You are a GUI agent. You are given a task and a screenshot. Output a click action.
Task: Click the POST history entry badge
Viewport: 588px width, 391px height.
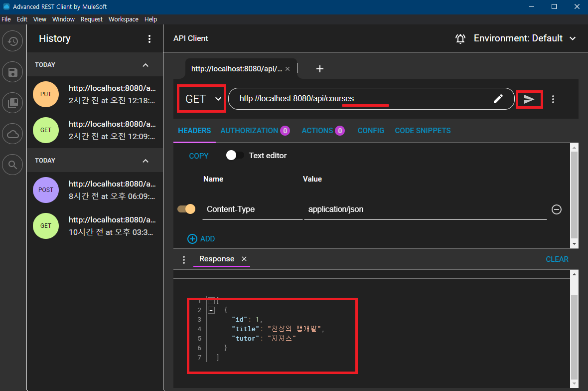point(46,190)
